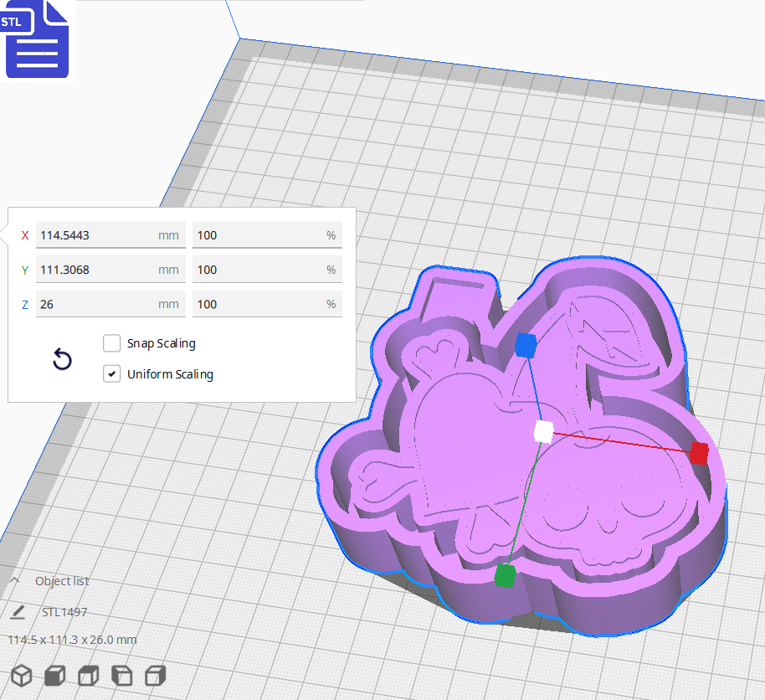Enable the Snap Scaling checkbox
Viewport: 765px width, 700px height.
click(111, 343)
